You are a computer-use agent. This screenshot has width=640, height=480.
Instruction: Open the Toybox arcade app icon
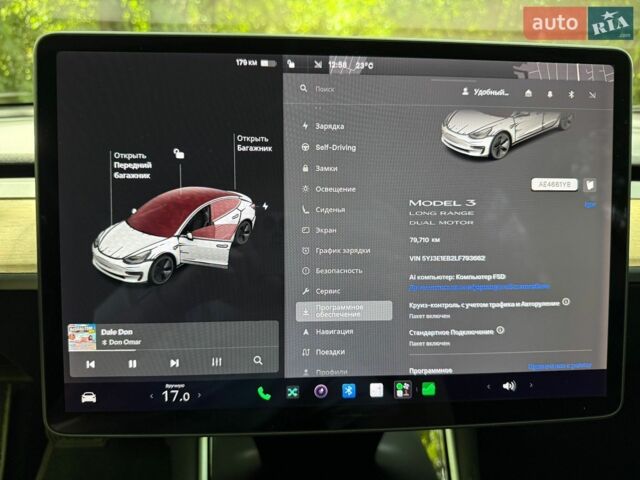pyautogui.click(x=402, y=390)
